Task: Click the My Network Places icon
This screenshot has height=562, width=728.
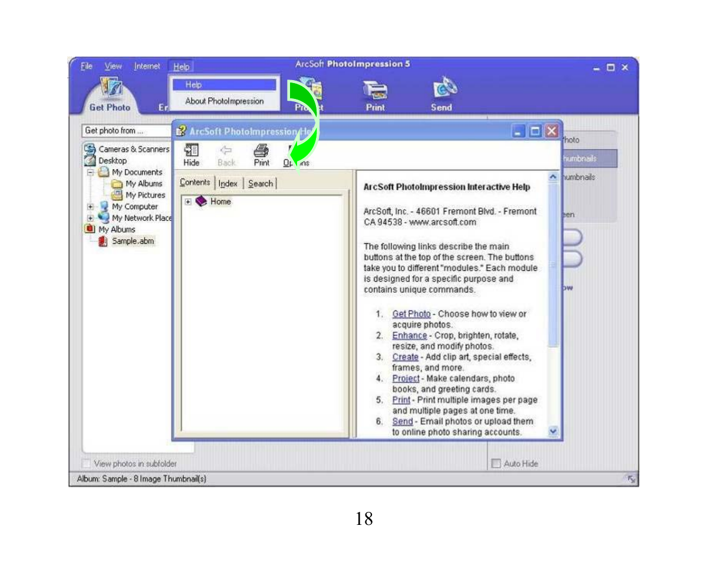Action: point(104,217)
